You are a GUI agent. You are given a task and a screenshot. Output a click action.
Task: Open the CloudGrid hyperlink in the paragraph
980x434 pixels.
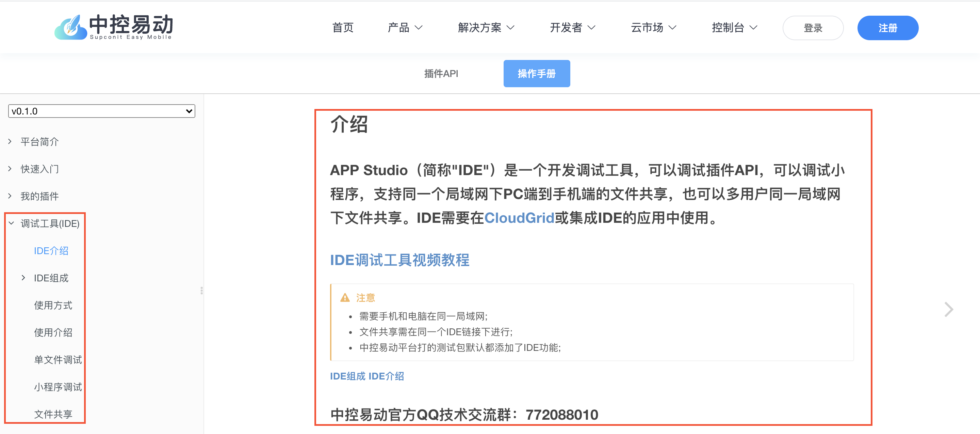tap(519, 218)
